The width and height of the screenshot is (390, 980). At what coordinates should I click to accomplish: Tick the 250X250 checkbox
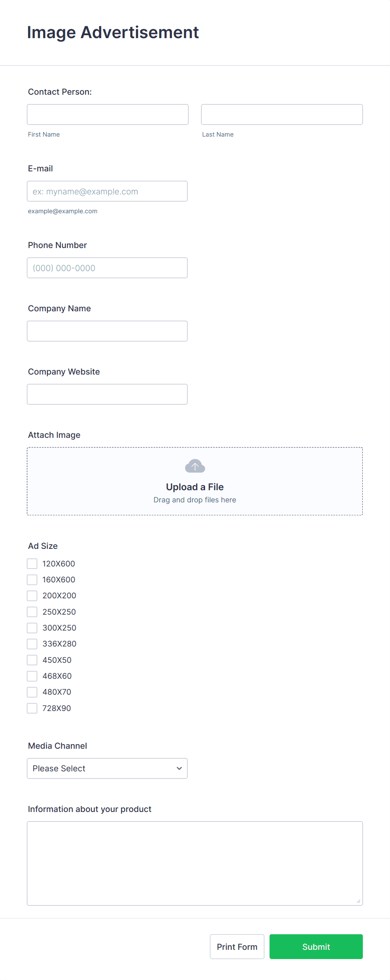32,611
